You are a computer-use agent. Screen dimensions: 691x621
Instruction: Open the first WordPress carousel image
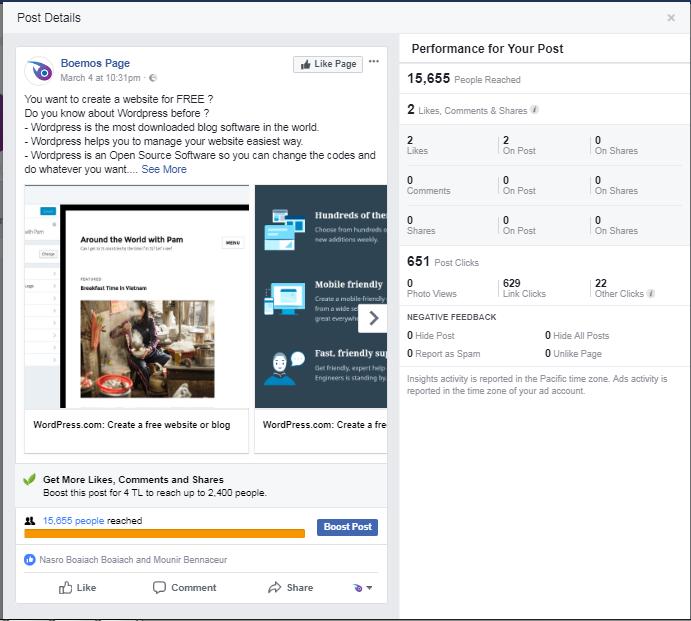137,297
